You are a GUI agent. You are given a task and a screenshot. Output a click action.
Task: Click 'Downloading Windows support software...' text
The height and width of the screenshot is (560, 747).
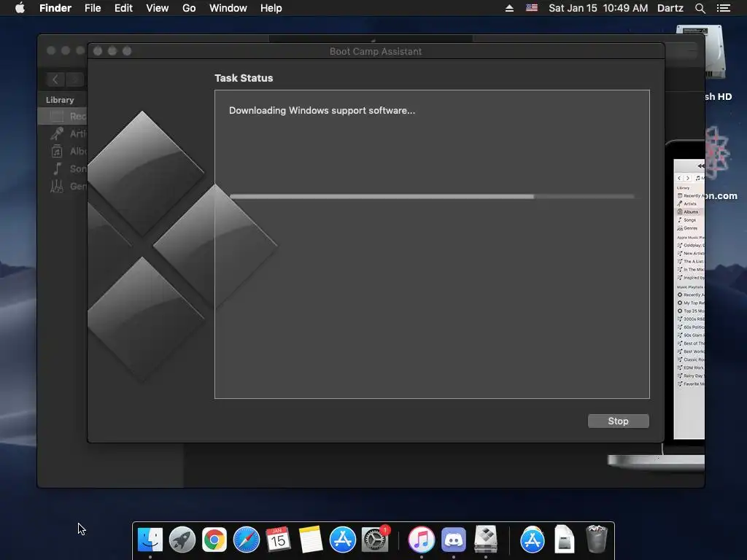pyautogui.click(x=322, y=111)
